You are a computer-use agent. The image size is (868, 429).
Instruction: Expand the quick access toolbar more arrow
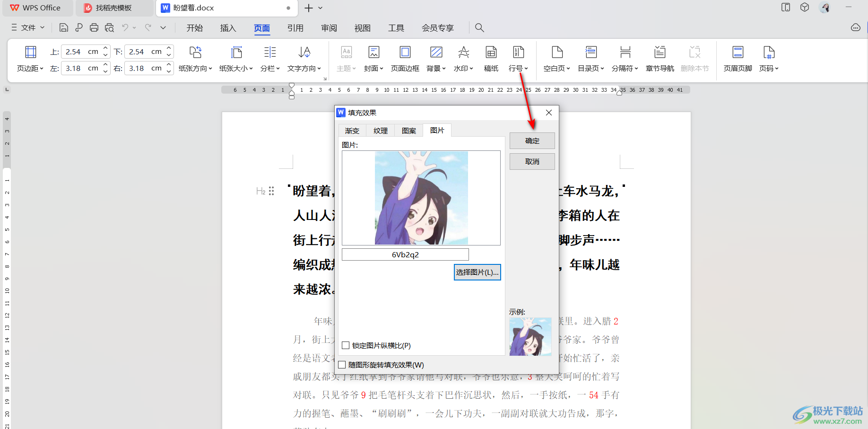tap(163, 27)
